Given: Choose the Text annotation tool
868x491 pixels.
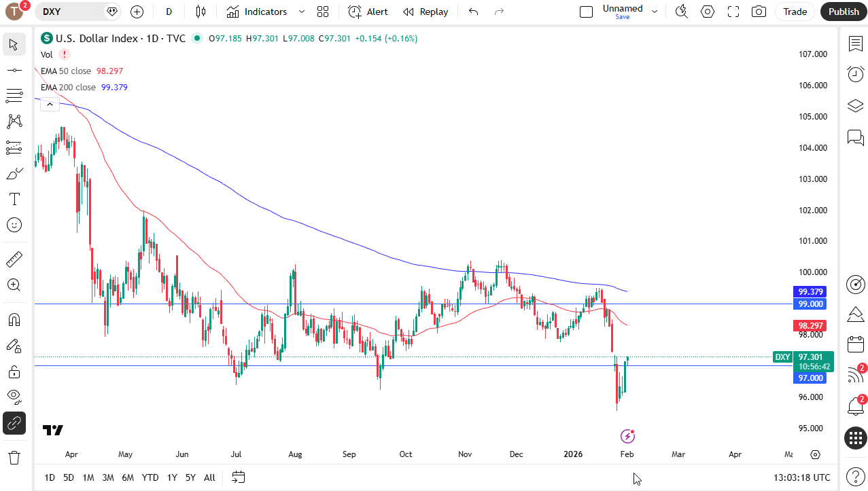Looking at the screenshot, I should click(x=14, y=199).
